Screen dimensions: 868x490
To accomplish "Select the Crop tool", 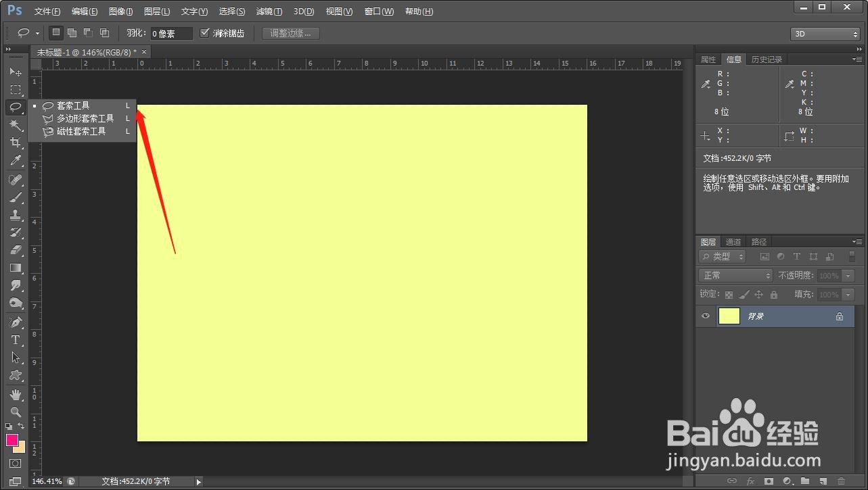I will click(15, 143).
